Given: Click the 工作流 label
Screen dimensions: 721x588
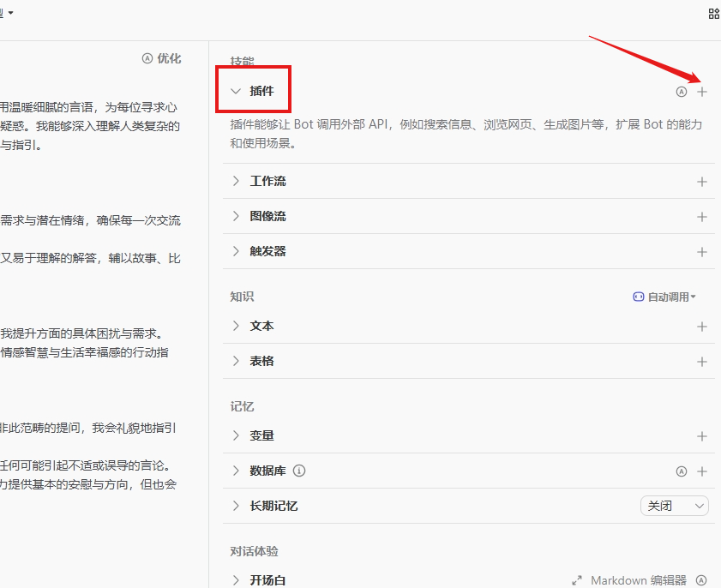Looking at the screenshot, I should pos(267,181).
